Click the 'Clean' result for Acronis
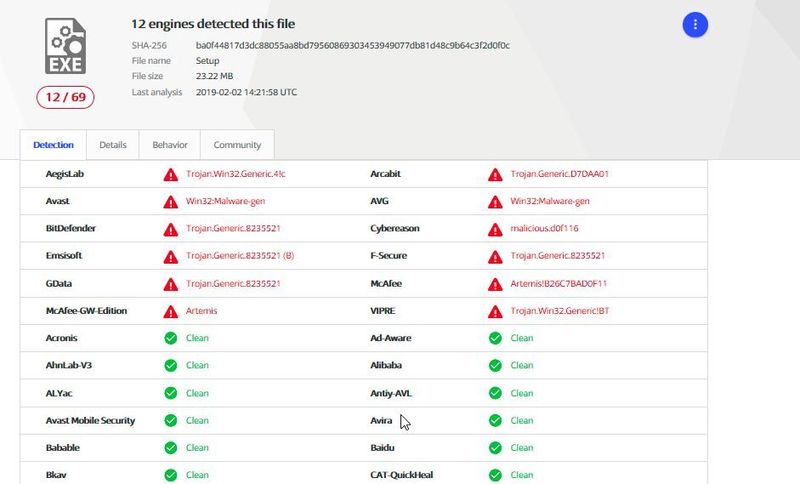The height and width of the screenshot is (484, 800). [x=197, y=338]
